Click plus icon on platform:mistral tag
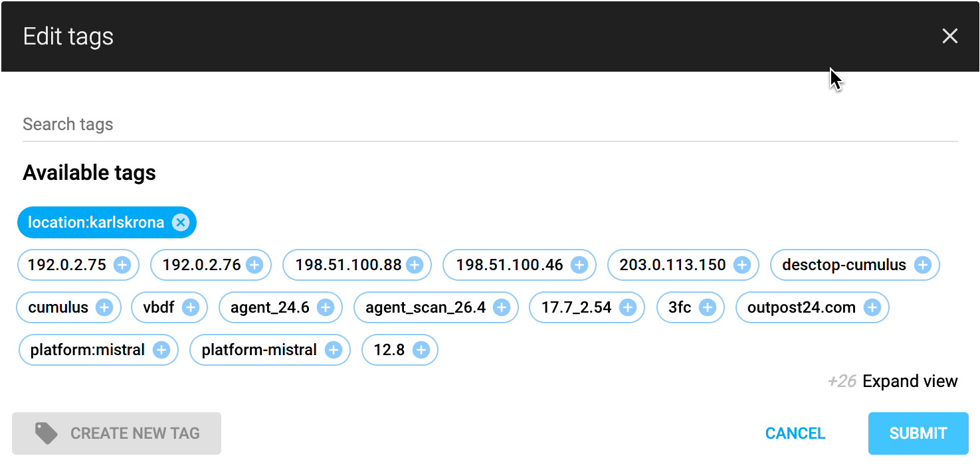The width and height of the screenshot is (980, 466). [x=161, y=350]
